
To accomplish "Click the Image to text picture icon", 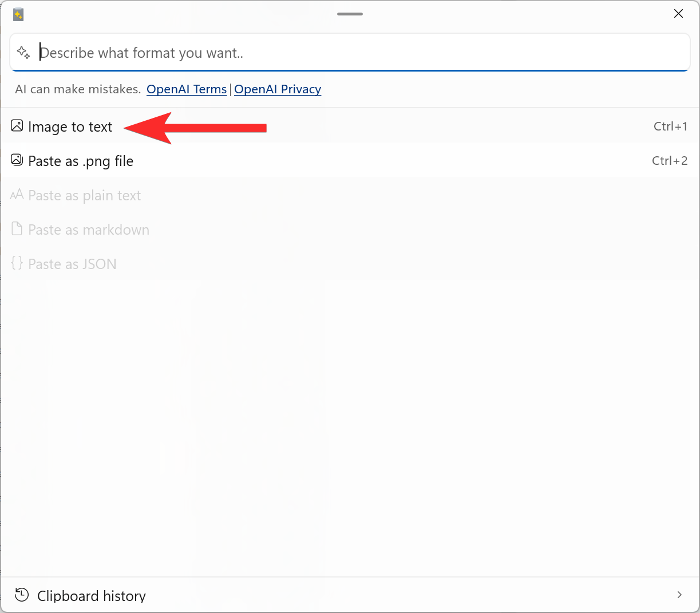I will point(17,126).
